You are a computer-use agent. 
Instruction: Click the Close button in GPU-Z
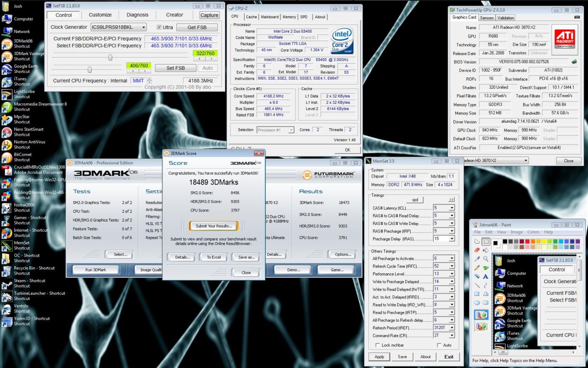click(569, 161)
